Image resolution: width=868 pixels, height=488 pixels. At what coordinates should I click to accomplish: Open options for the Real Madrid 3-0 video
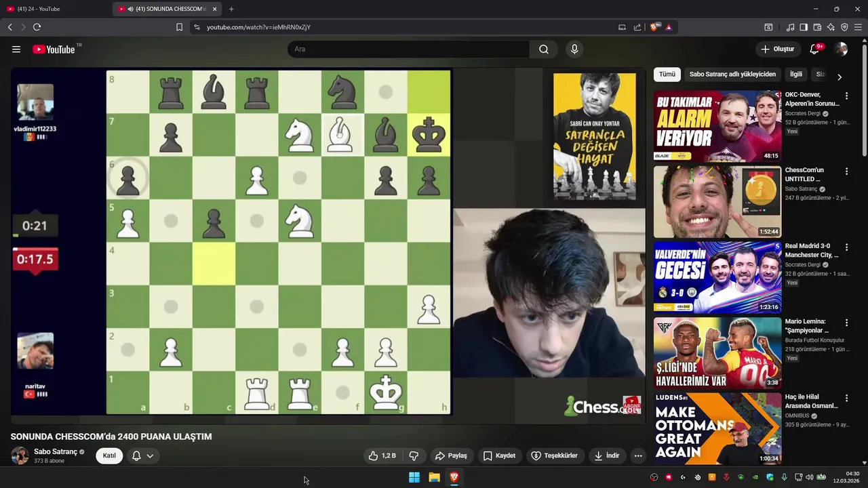[x=846, y=247]
